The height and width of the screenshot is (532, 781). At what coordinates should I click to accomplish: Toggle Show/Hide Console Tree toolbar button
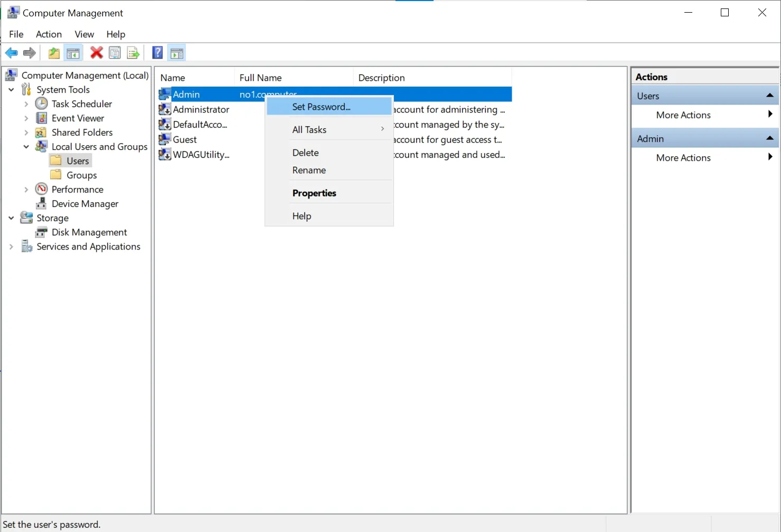(x=73, y=53)
